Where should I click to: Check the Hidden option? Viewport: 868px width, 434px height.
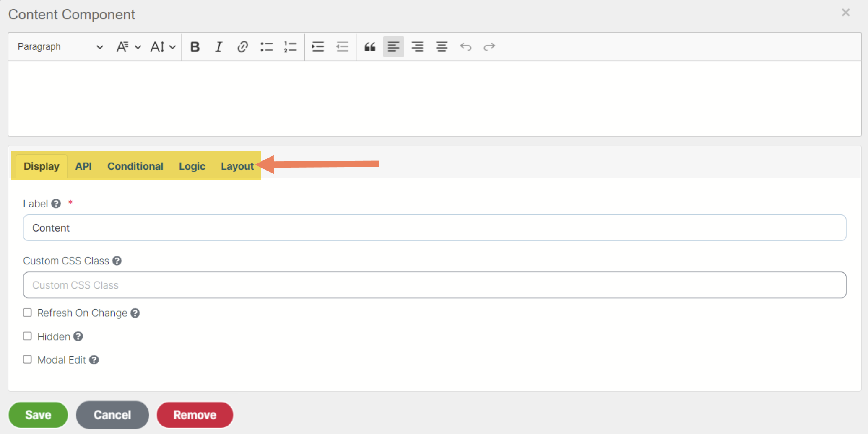click(x=28, y=336)
